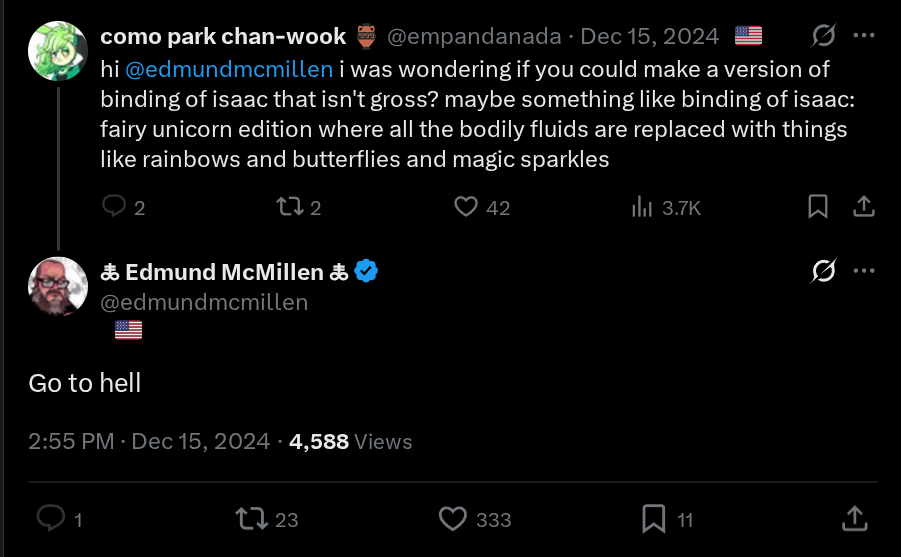This screenshot has width=901, height=557.
Task: Open the Edmund McMillen display name link
Action: pos(224,272)
